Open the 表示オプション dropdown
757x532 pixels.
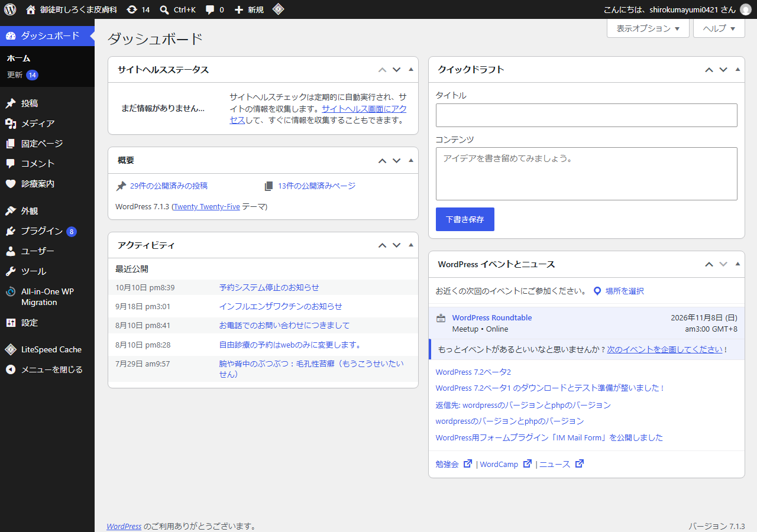coord(648,28)
